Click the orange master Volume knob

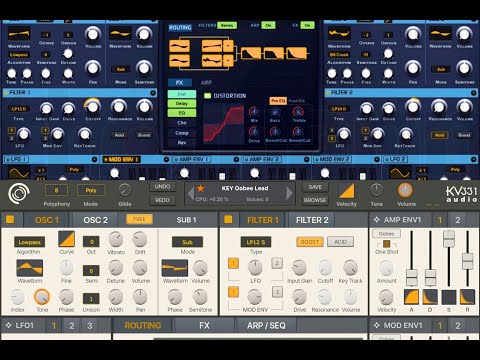tap(405, 190)
